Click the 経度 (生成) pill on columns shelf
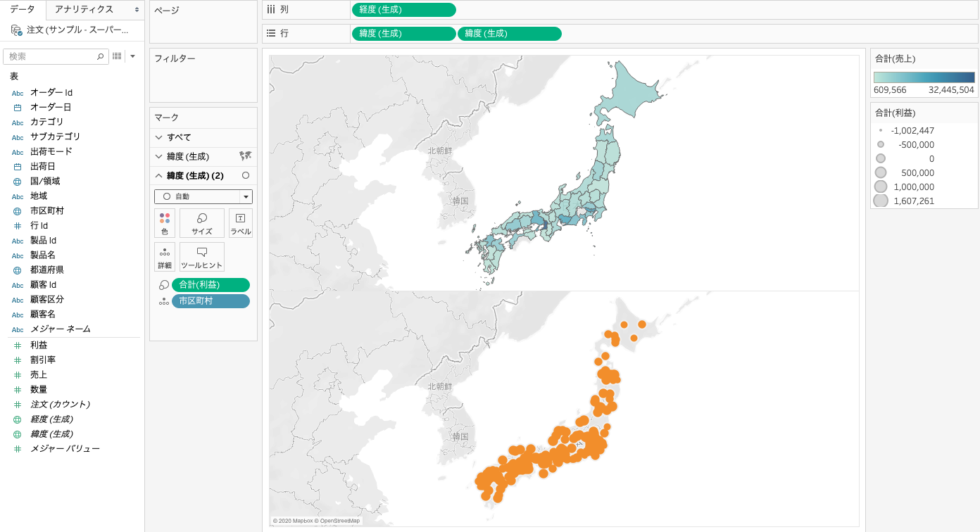980x532 pixels. coord(403,10)
